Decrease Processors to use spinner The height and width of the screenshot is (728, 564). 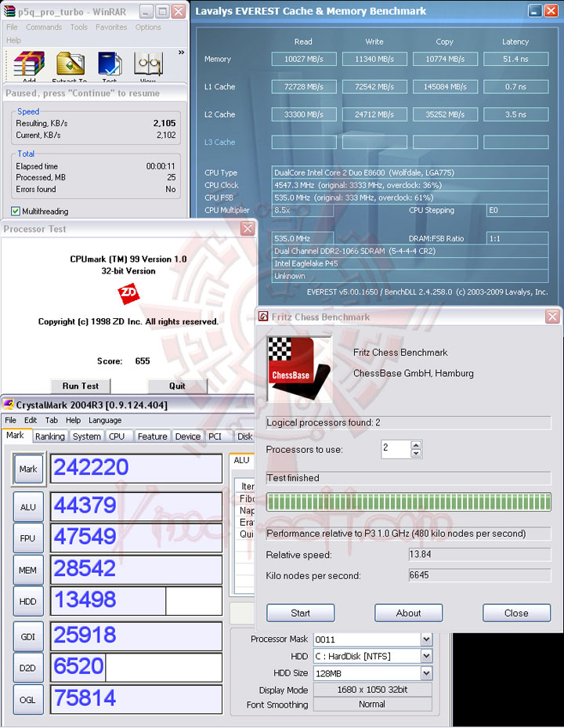click(x=416, y=453)
